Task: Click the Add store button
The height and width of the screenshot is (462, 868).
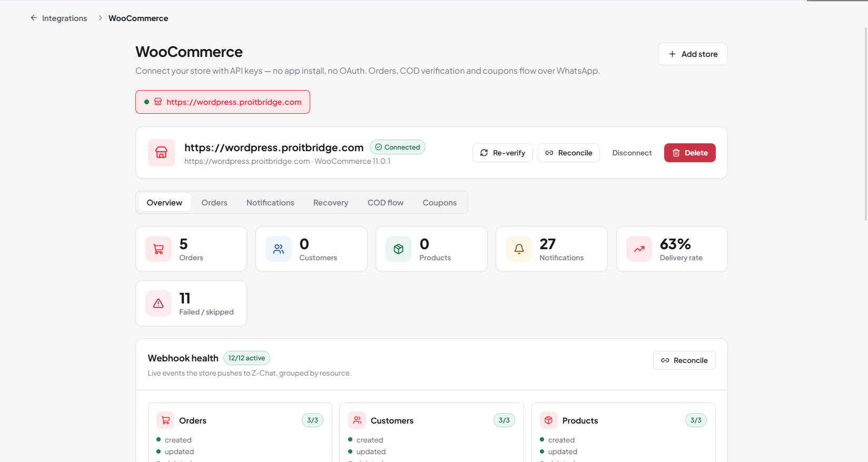Action: [693, 54]
